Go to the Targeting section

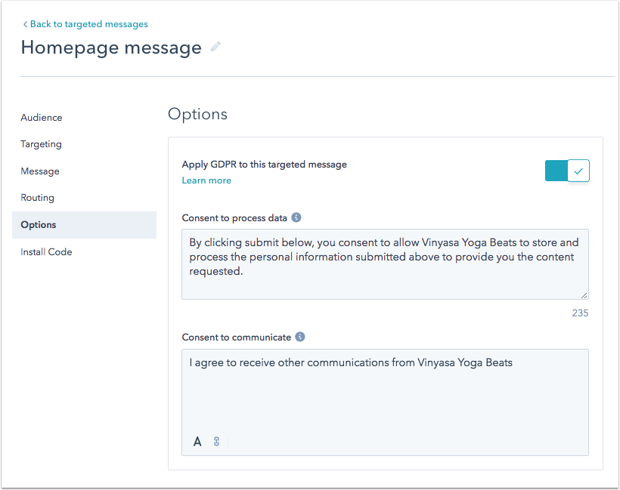(x=41, y=144)
